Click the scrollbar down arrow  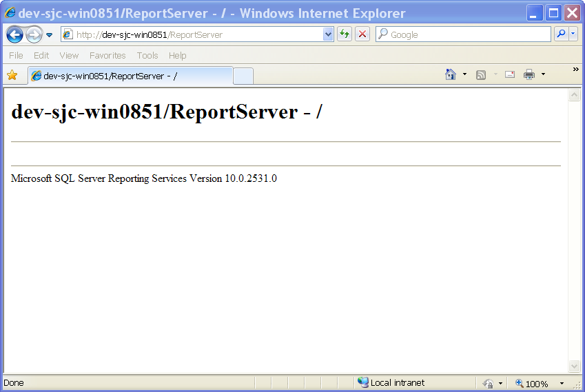coord(574,366)
